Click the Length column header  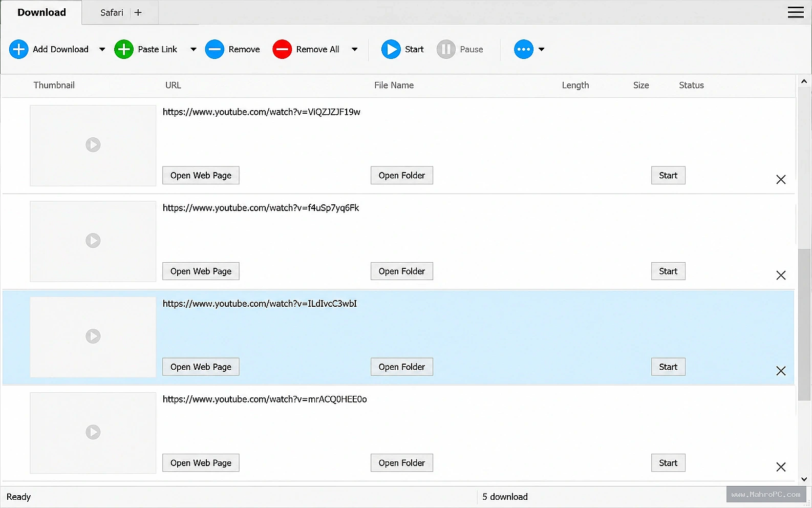pyautogui.click(x=575, y=86)
